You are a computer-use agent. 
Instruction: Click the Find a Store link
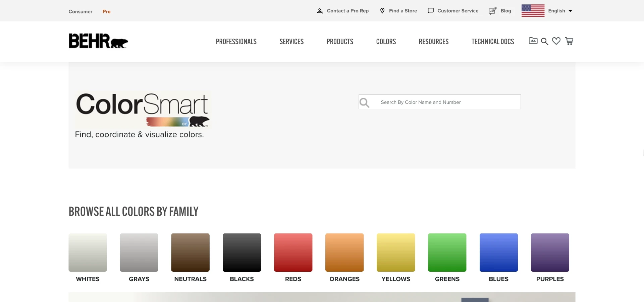coord(403,11)
